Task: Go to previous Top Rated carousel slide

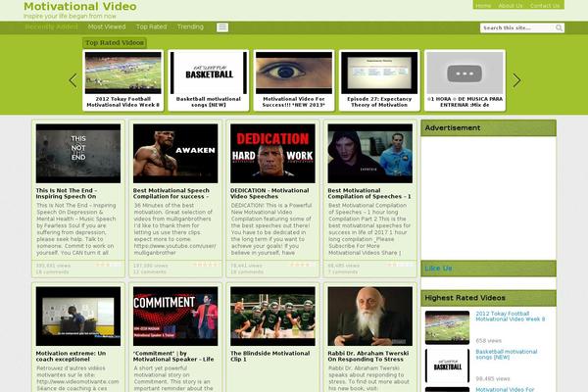Action: tap(73, 80)
